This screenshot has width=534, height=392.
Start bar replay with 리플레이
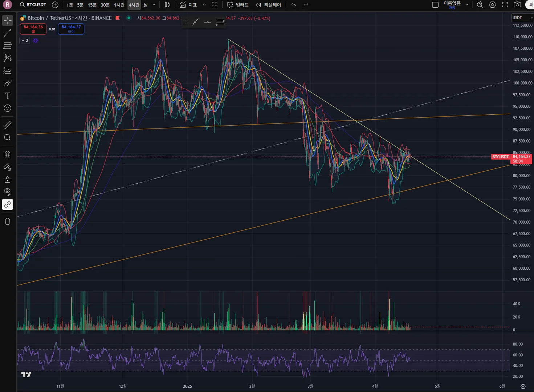(268, 5)
